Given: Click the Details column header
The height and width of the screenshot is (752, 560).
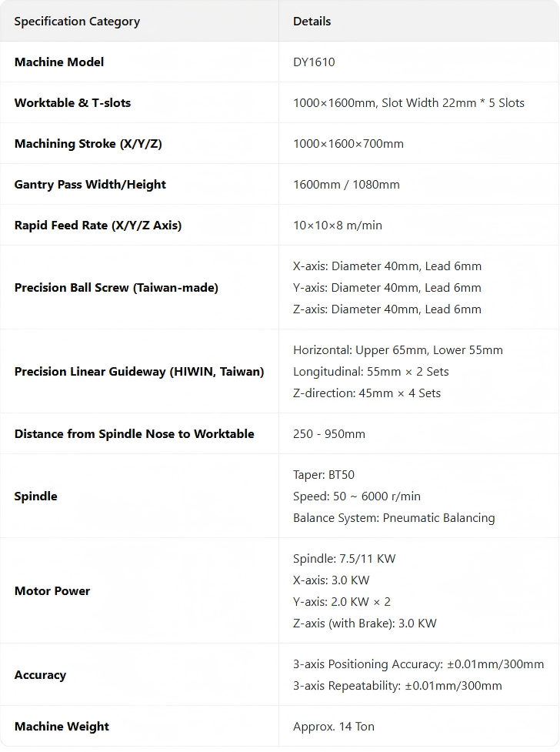Looking at the screenshot, I should 312,22.
